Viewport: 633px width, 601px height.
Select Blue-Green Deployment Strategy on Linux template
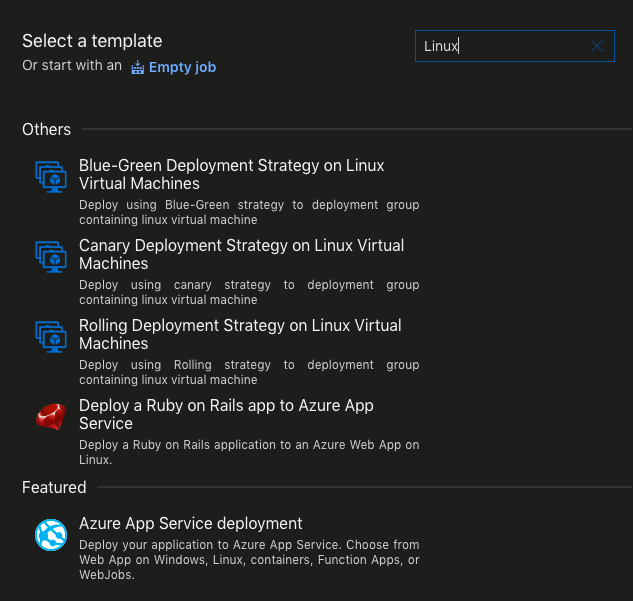pyautogui.click(x=231, y=174)
